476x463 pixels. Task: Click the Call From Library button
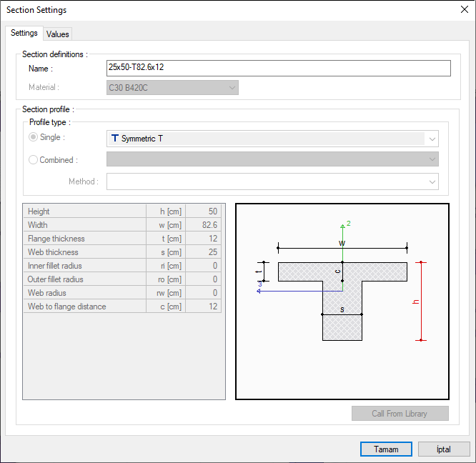[400, 414]
